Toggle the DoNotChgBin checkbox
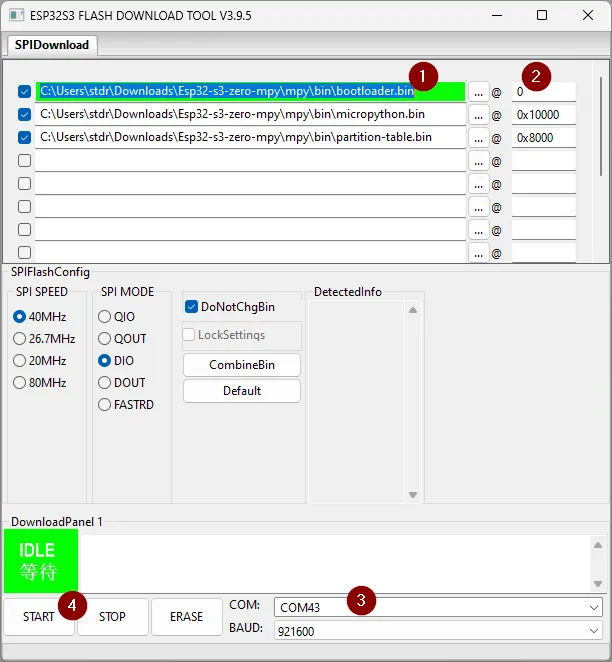Viewport: 612px width, 662px height. (192, 307)
